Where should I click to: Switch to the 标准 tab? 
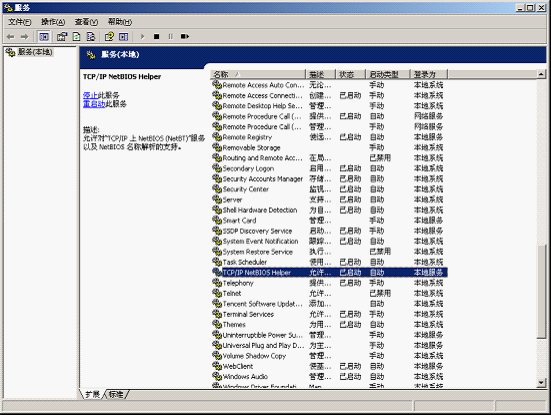pyautogui.click(x=116, y=395)
